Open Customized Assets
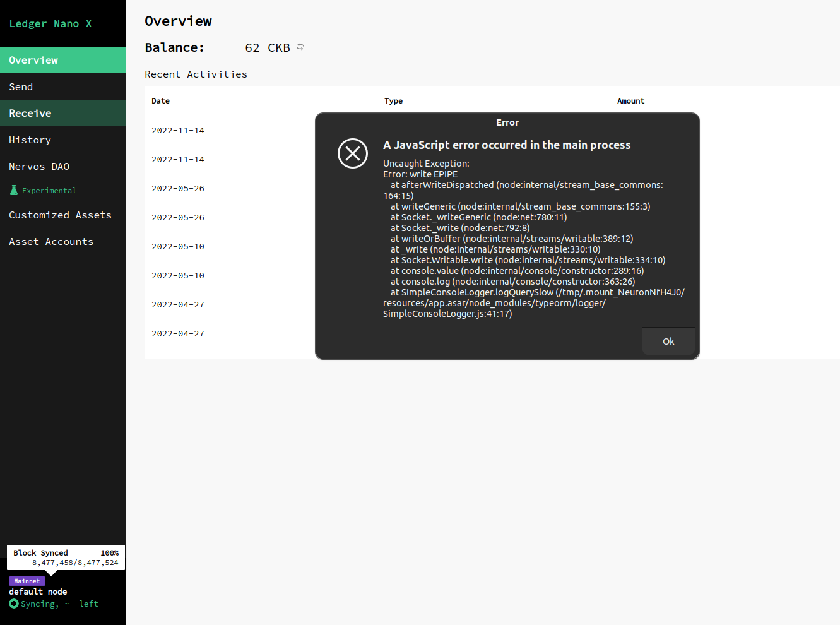Viewport: 840px width, 625px height. (x=60, y=215)
